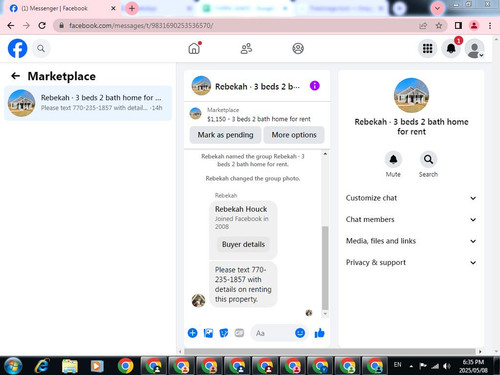Select the Rebekah 3 beds conversation row

click(x=88, y=103)
